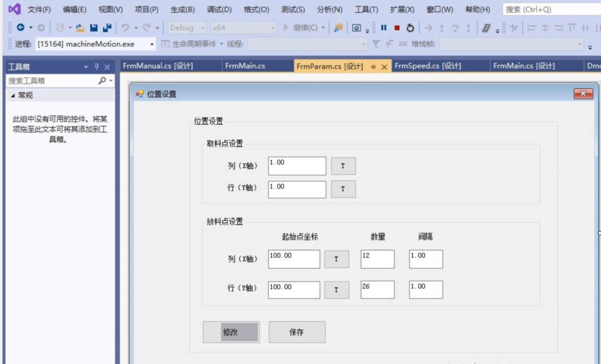Click 放料点 列 (X轴) 数量 field with 12
Image resolution: width=601 pixels, height=364 pixels.
pyautogui.click(x=377, y=259)
